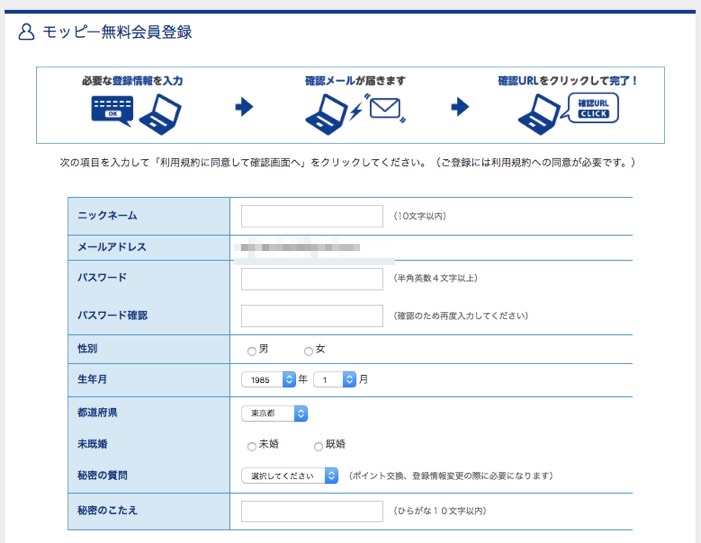Click the first blue arrow between steps

click(244, 107)
